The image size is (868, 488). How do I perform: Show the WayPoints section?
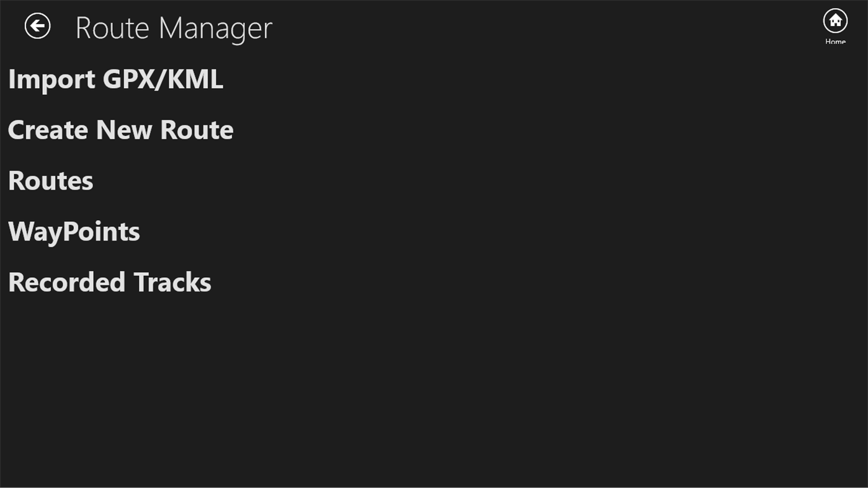pos(74,232)
